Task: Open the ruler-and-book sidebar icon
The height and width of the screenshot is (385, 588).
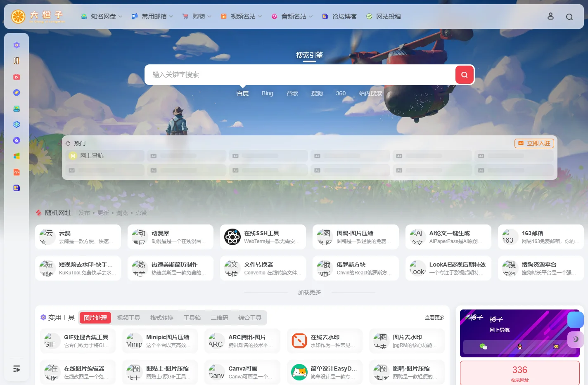Action: (x=17, y=61)
